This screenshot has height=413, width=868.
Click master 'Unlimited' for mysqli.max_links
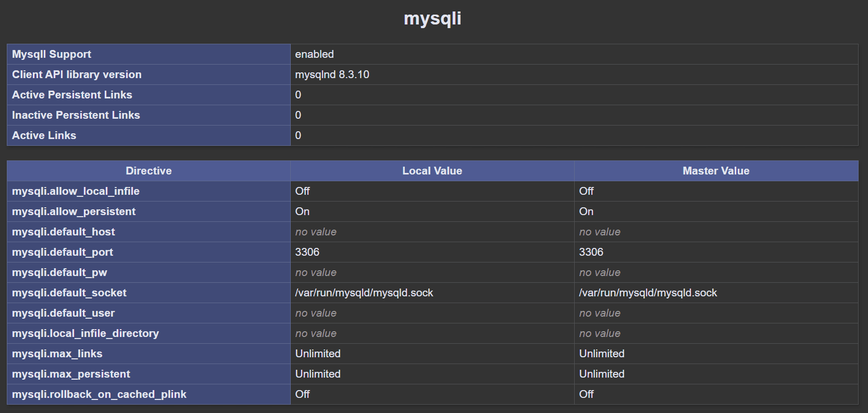pos(602,354)
